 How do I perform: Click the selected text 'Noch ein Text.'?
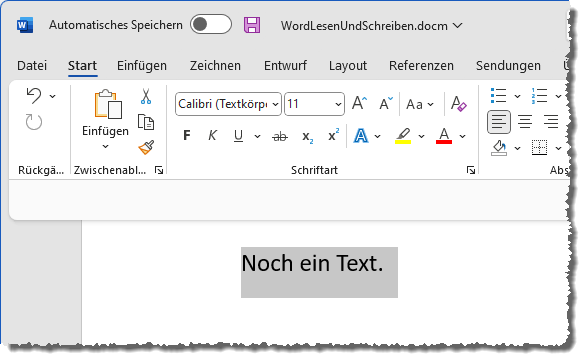[313, 263]
